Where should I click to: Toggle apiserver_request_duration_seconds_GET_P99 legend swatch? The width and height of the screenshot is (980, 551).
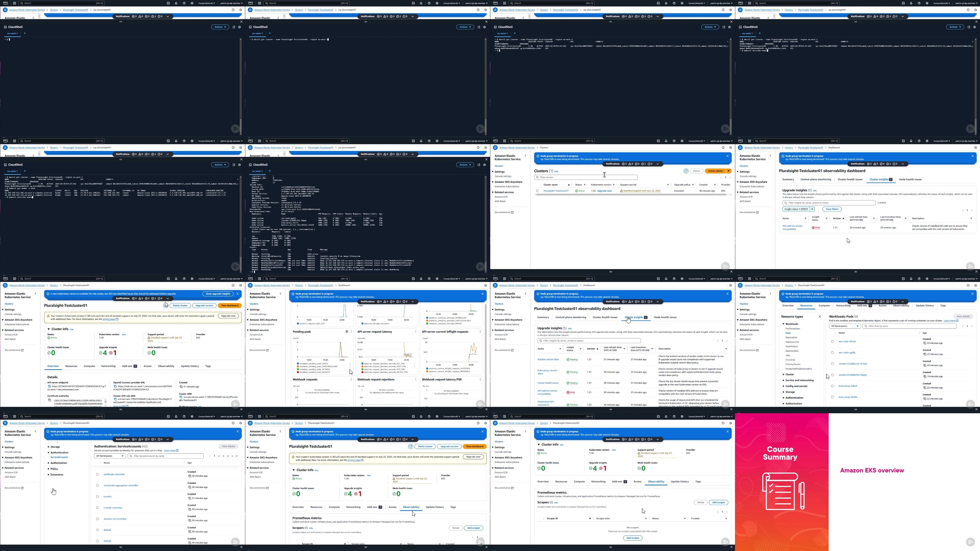pos(362,364)
